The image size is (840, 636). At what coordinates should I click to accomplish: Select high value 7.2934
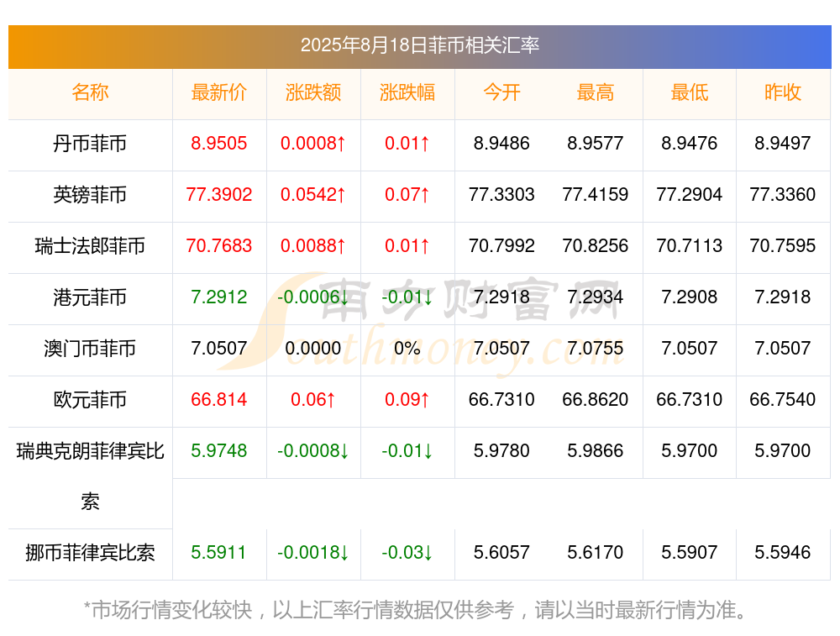[596, 297]
